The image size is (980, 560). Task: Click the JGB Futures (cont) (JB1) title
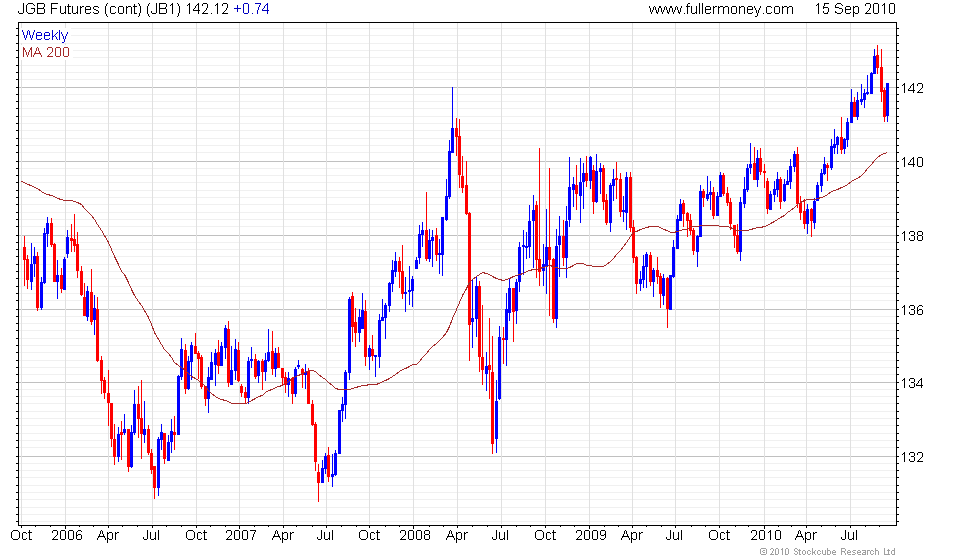pos(99,9)
